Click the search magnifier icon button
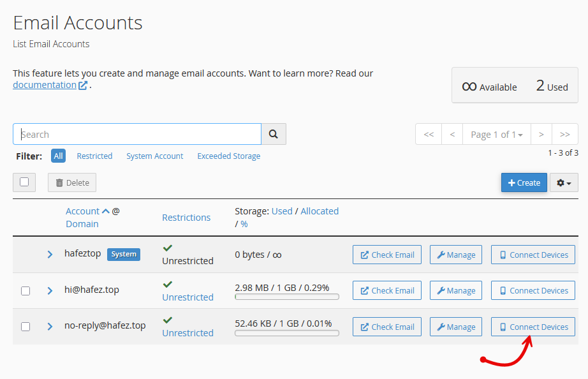 274,134
